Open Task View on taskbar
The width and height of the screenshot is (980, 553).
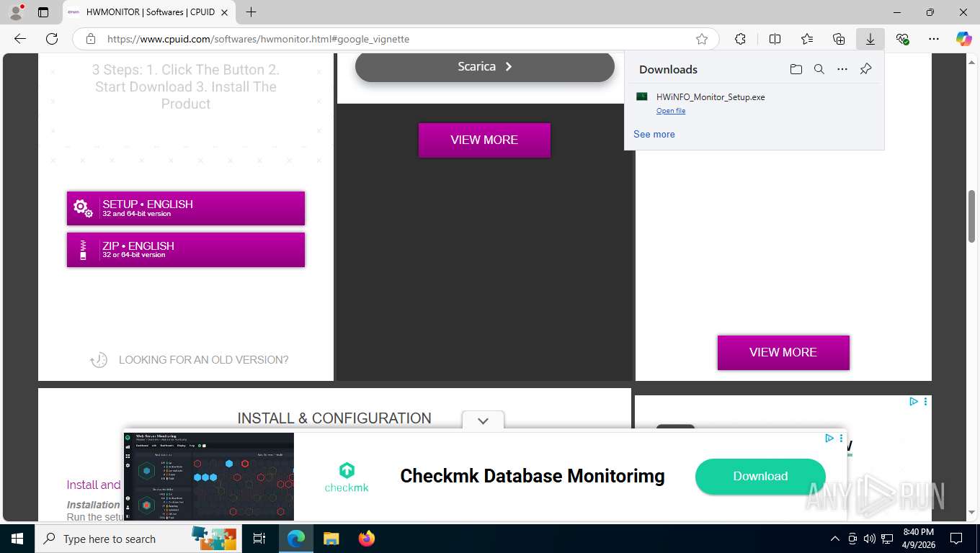tap(259, 539)
